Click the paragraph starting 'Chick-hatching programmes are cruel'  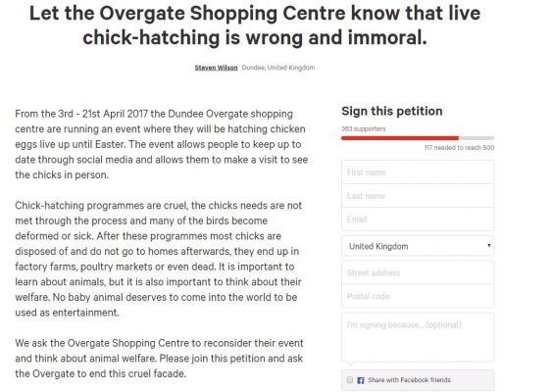pyautogui.click(x=158, y=259)
